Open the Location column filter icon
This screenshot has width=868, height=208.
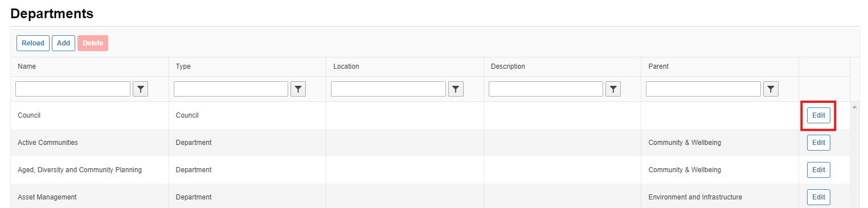pos(456,89)
